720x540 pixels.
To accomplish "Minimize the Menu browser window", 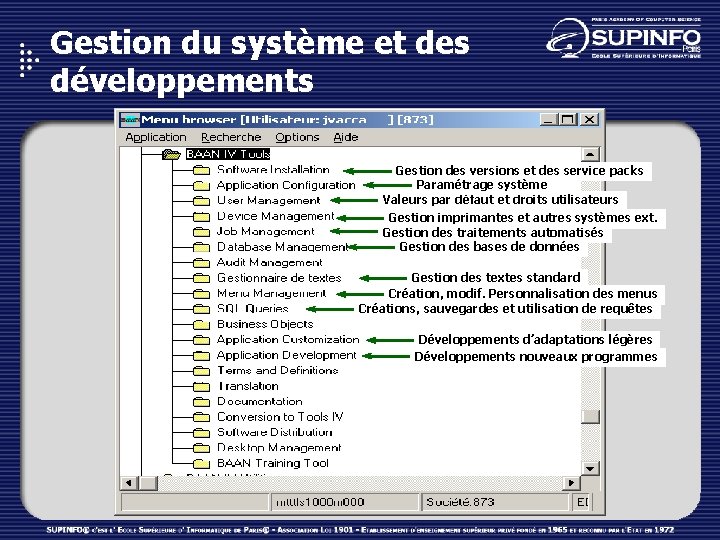I will (549, 120).
